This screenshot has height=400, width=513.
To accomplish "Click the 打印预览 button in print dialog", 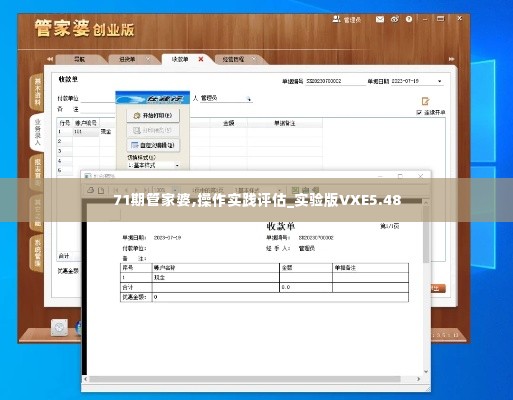I will click(153, 130).
